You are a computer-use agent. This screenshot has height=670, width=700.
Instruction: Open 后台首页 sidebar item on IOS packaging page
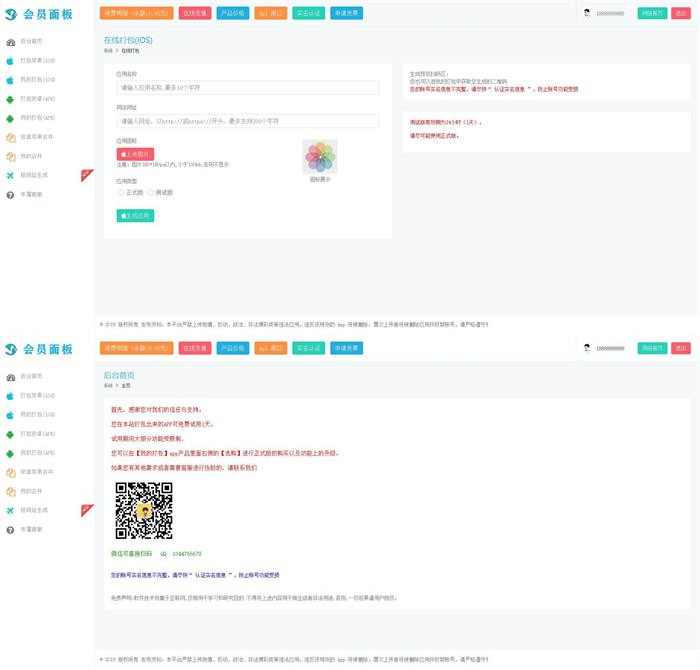(x=31, y=42)
